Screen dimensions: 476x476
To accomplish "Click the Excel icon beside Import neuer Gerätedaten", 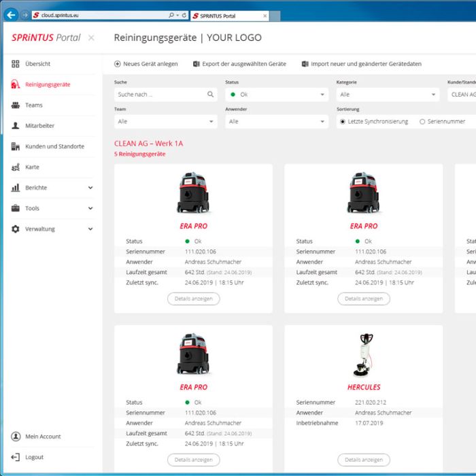I will point(305,64).
